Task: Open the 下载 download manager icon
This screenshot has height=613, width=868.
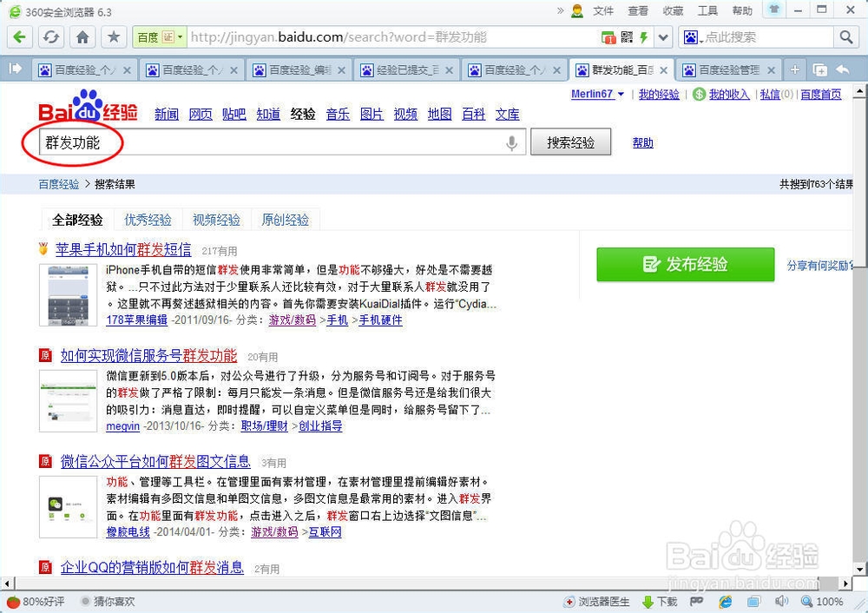Action: point(660,602)
